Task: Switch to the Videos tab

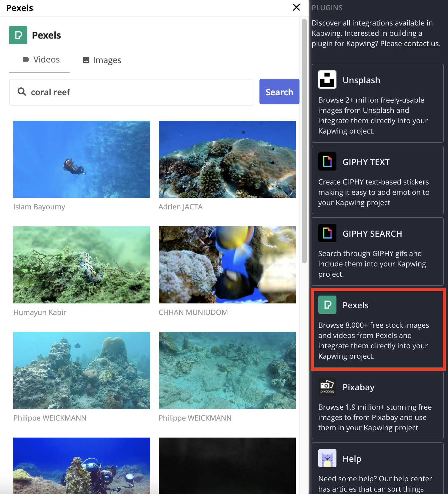Action: pos(41,60)
